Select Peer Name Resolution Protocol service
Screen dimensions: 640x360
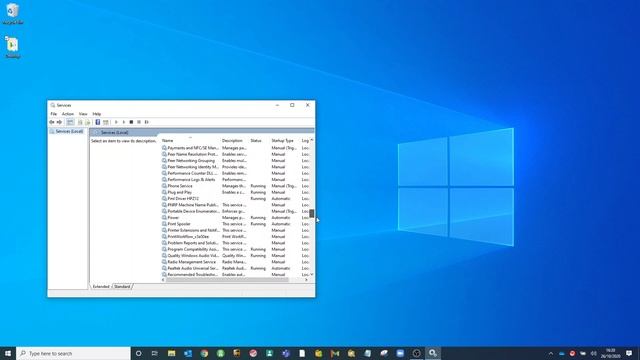[x=236, y=154]
